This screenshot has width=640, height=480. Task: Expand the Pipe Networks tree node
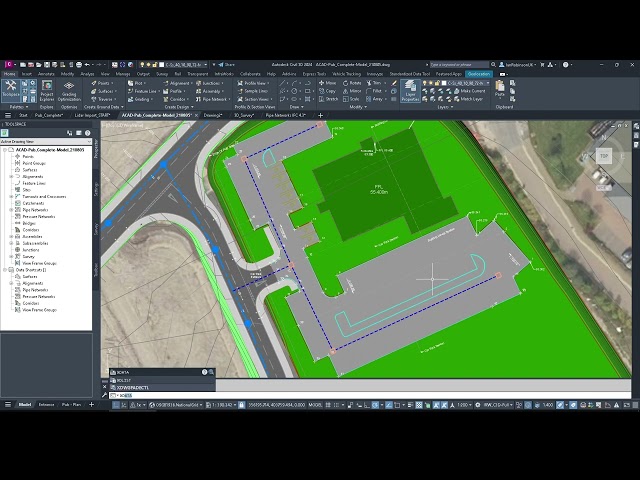tap(11, 210)
